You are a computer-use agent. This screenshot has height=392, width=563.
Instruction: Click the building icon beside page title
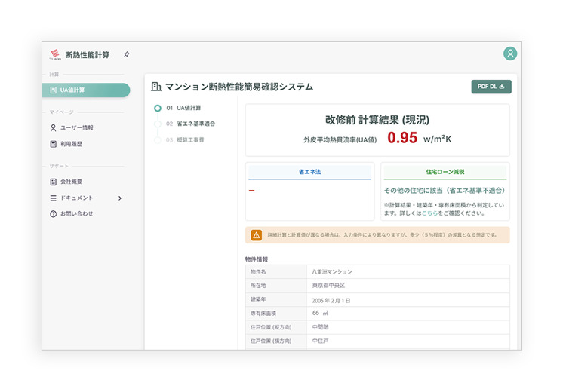pyautogui.click(x=156, y=87)
